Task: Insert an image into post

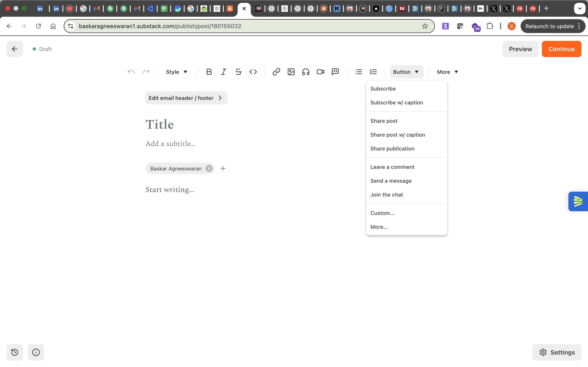Action: pos(291,72)
